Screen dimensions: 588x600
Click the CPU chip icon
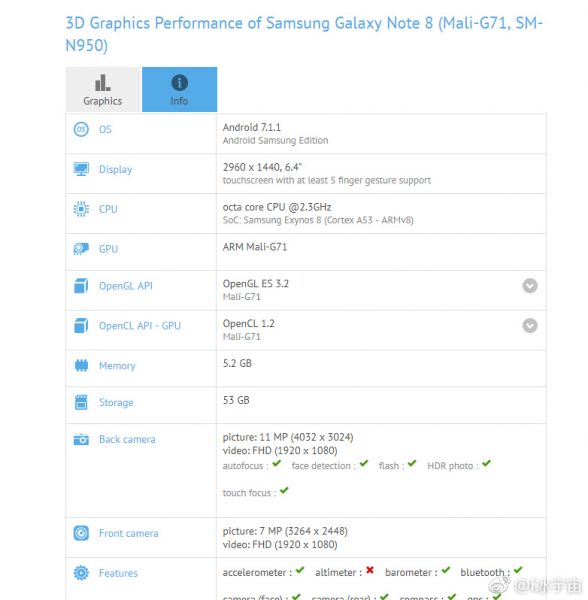(81, 209)
